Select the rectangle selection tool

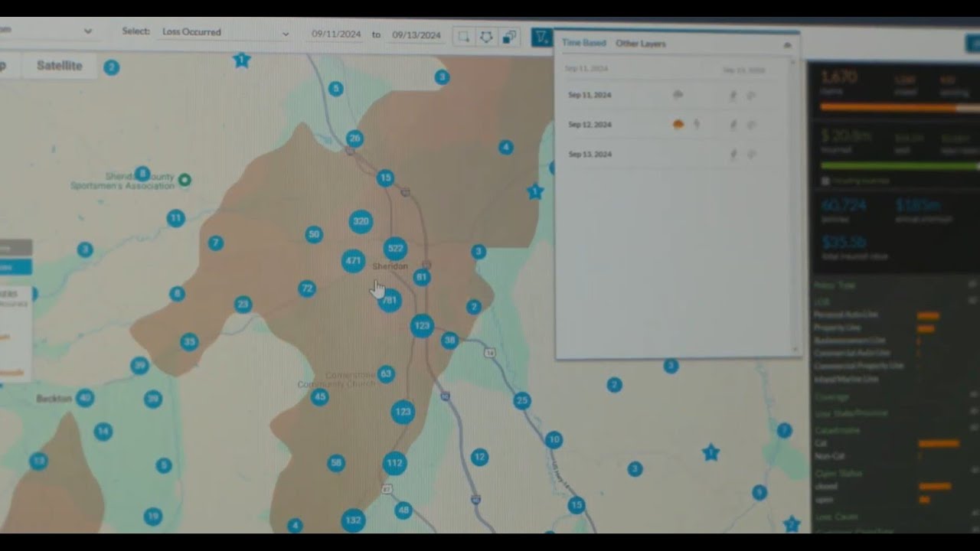click(x=463, y=37)
